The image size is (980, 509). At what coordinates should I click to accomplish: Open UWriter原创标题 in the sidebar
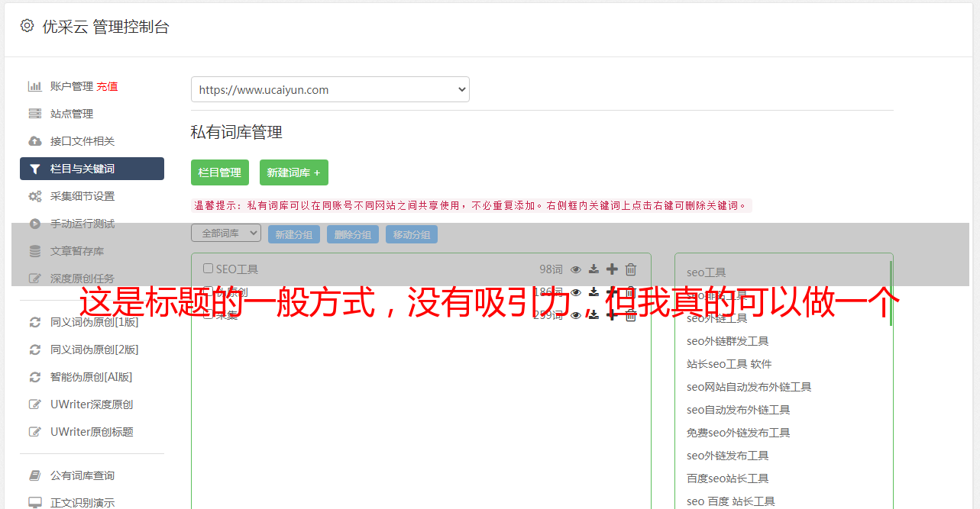point(92,432)
